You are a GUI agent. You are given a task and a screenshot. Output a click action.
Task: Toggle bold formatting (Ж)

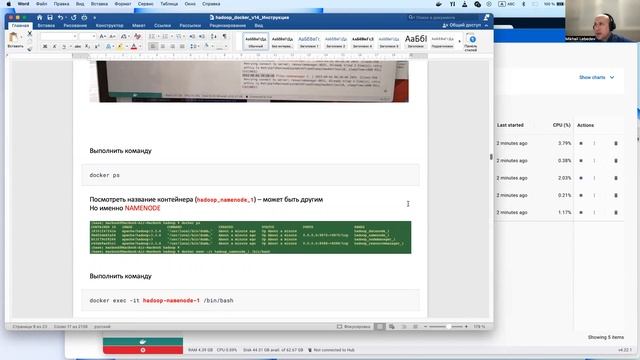click(45, 47)
